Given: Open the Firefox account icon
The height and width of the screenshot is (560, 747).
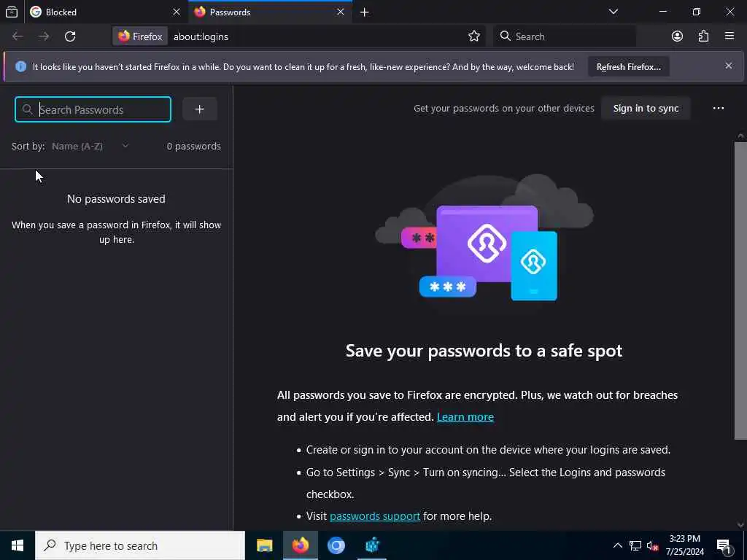Looking at the screenshot, I should (x=677, y=36).
